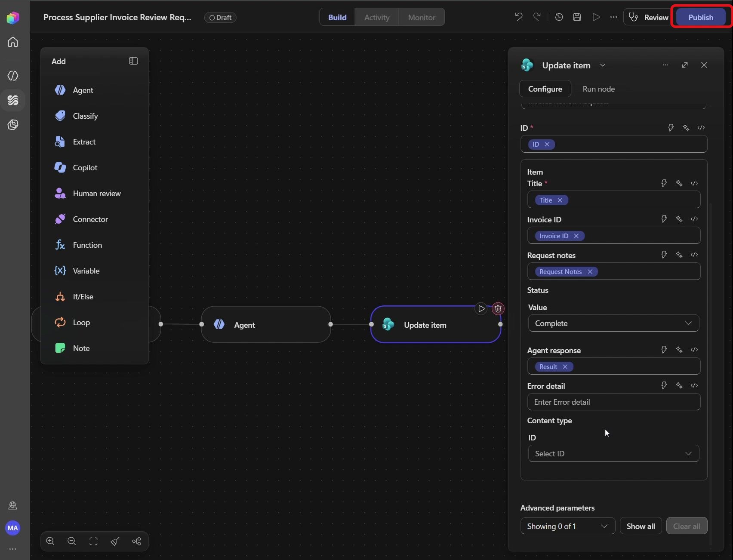This screenshot has width=733, height=560.
Task: Open version history icon in toolbar
Action: [559, 17]
